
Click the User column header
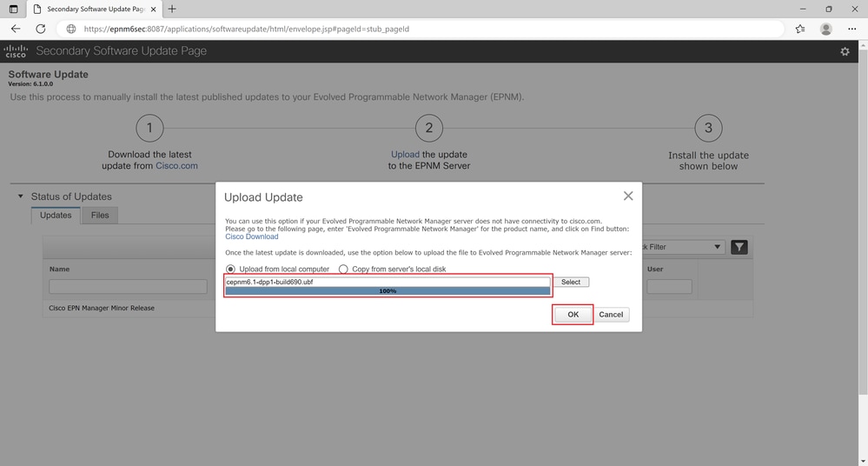tap(655, 270)
